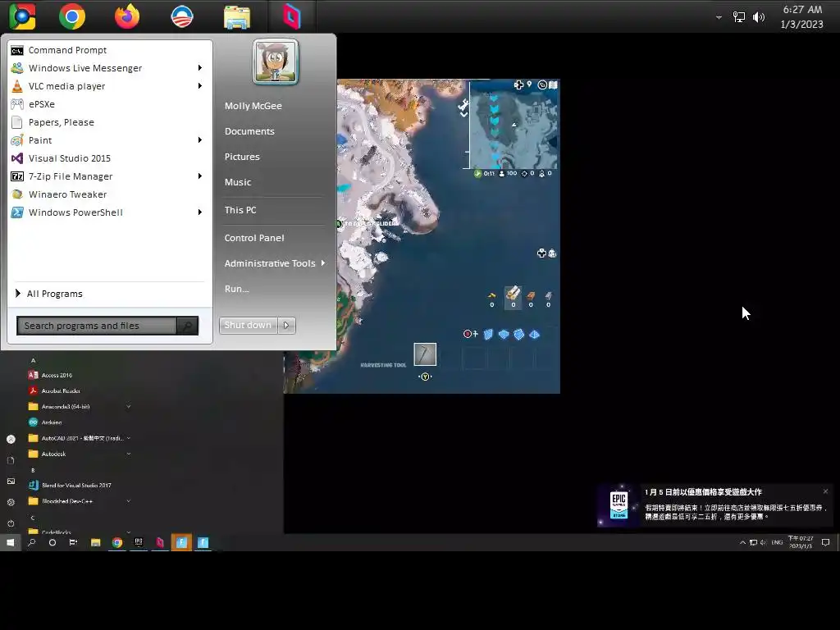Show hidden tray icons beside the 6:27 AM clock
Image resolution: width=840 pixels, height=630 pixels.
click(719, 18)
